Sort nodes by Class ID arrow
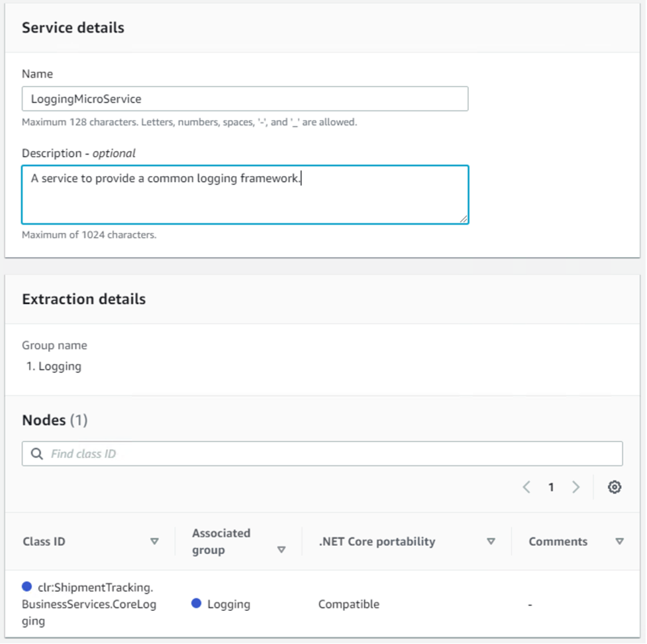Image resolution: width=647 pixels, height=644 pixels. [154, 541]
